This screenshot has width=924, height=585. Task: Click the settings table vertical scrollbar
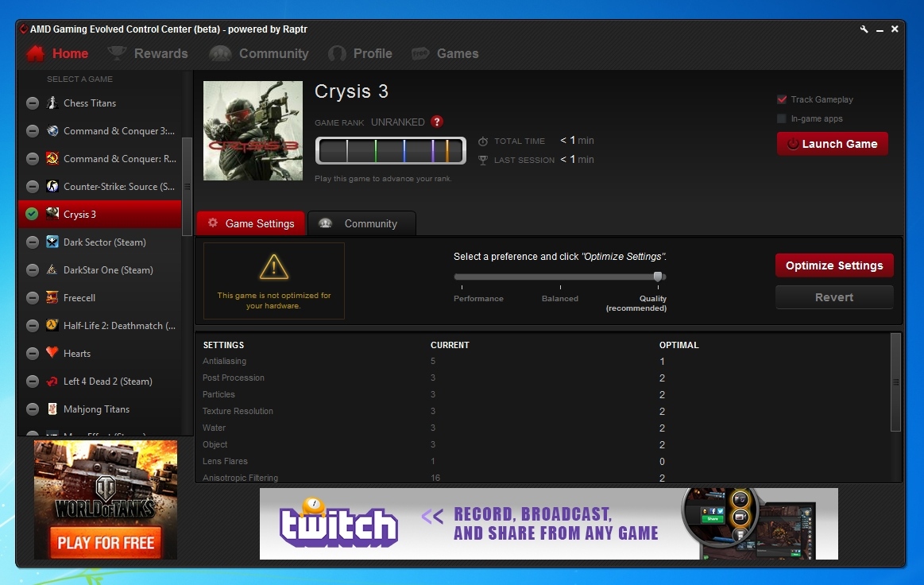(x=895, y=382)
